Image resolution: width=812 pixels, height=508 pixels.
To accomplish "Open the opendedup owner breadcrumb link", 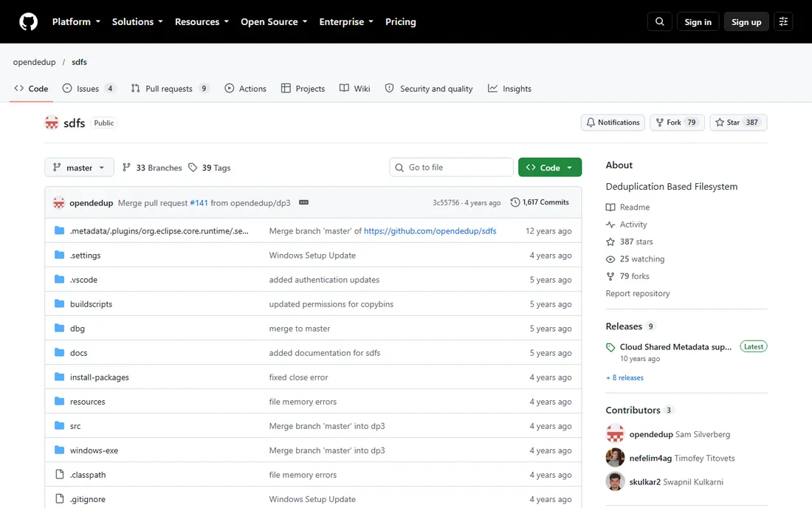I will 34,61.
